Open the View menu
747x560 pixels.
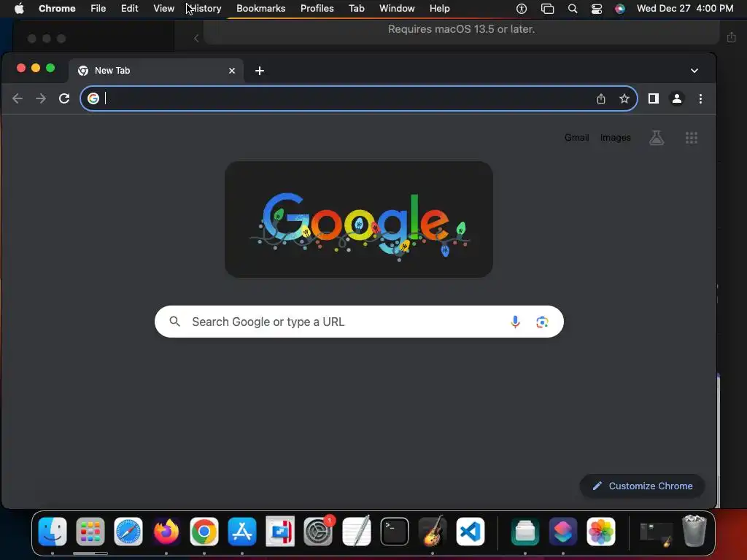(x=164, y=9)
